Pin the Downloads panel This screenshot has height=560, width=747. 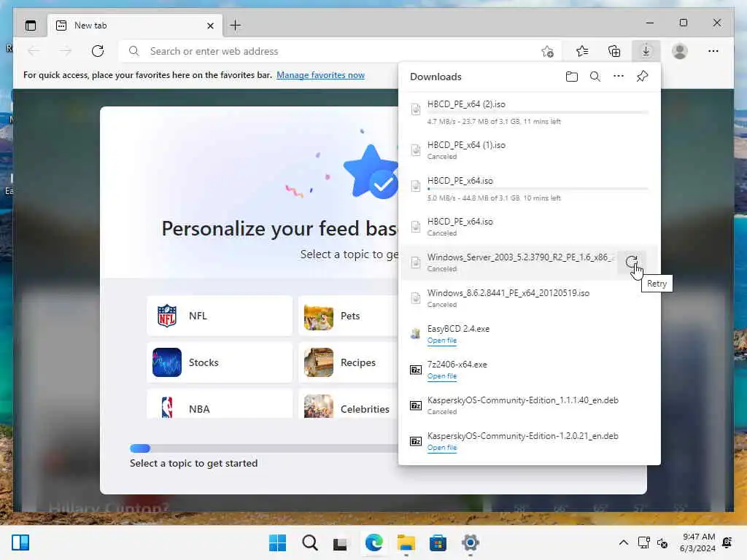(642, 76)
